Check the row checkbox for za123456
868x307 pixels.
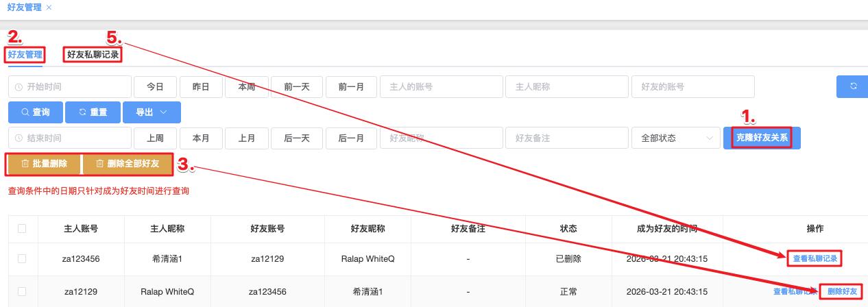[22, 259]
